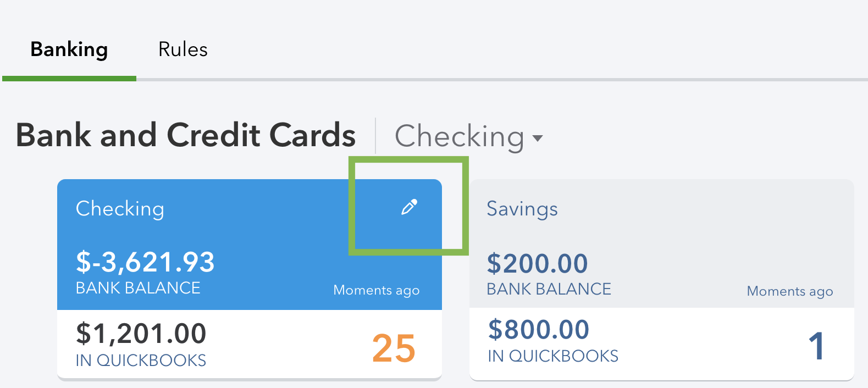This screenshot has height=388, width=868.
Task: Click "Moments ago" on the Savings card
Action: [x=790, y=291]
